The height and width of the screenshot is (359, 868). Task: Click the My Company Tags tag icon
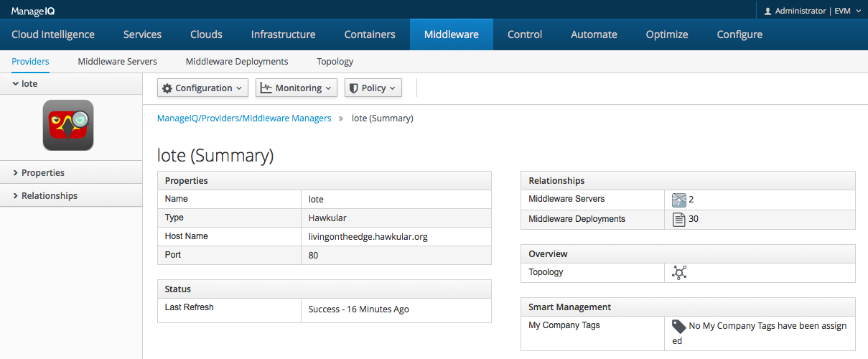tap(679, 326)
